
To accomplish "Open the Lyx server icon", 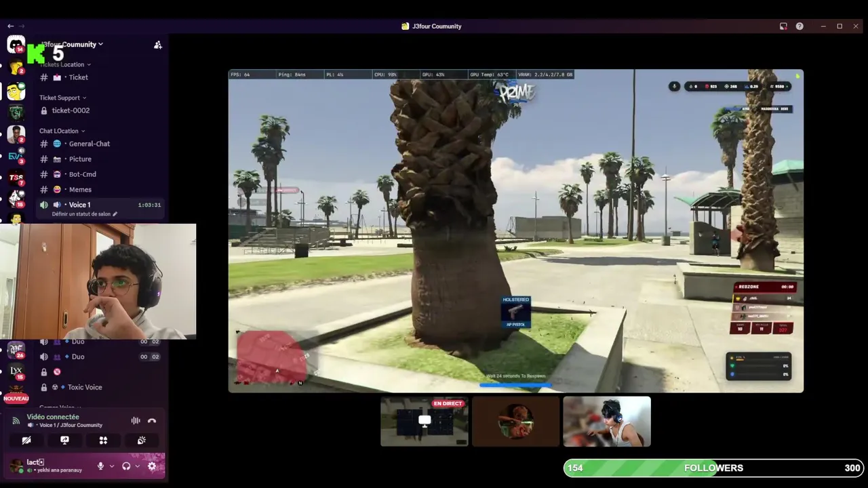I will coord(16,371).
